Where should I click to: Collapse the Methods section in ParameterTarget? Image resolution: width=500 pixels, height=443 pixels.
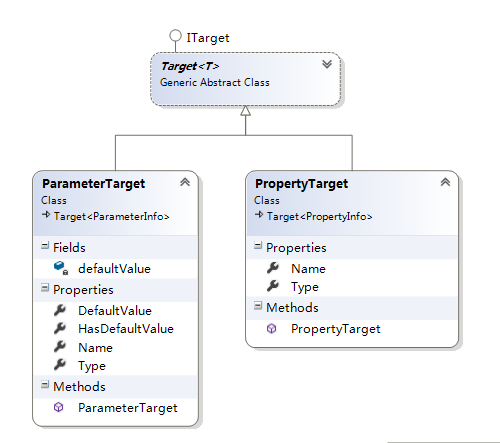point(45,385)
